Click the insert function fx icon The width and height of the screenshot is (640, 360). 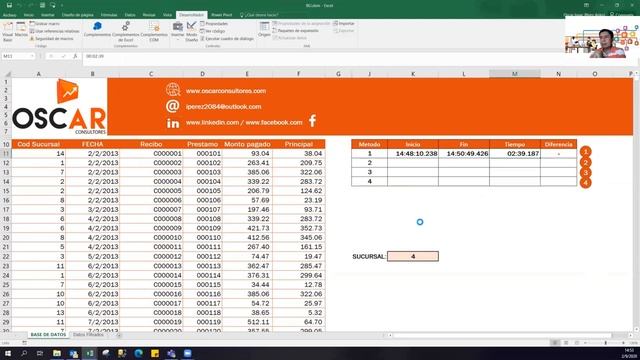pyautogui.click(x=75, y=56)
